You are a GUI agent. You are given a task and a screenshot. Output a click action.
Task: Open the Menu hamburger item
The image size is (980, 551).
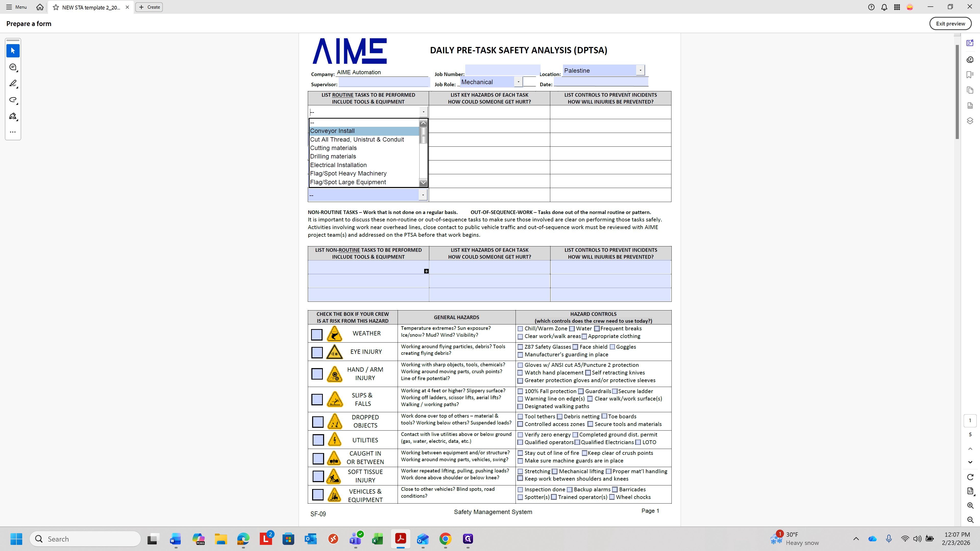[16, 7]
